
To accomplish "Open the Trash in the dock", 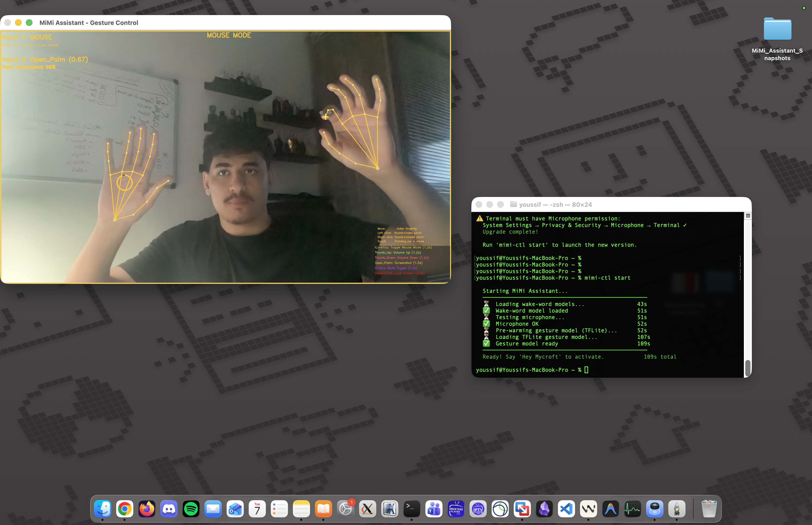I will pyautogui.click(x=709, y=509).
